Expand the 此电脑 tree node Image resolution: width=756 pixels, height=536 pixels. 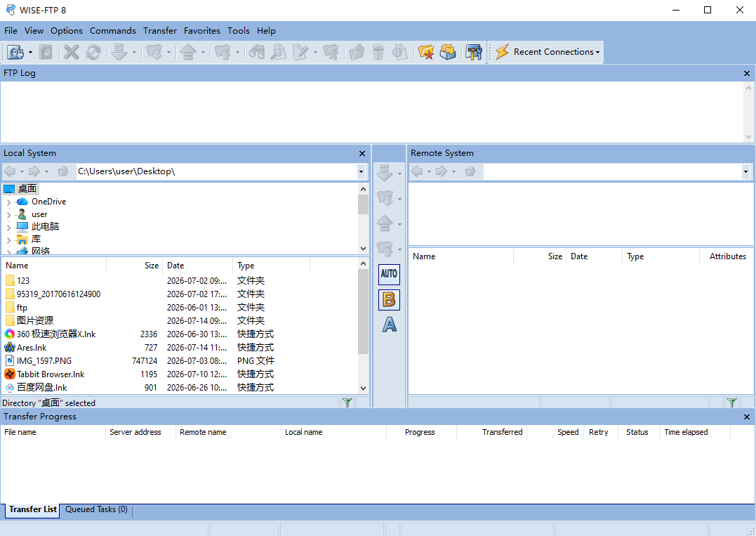(8, 227)
